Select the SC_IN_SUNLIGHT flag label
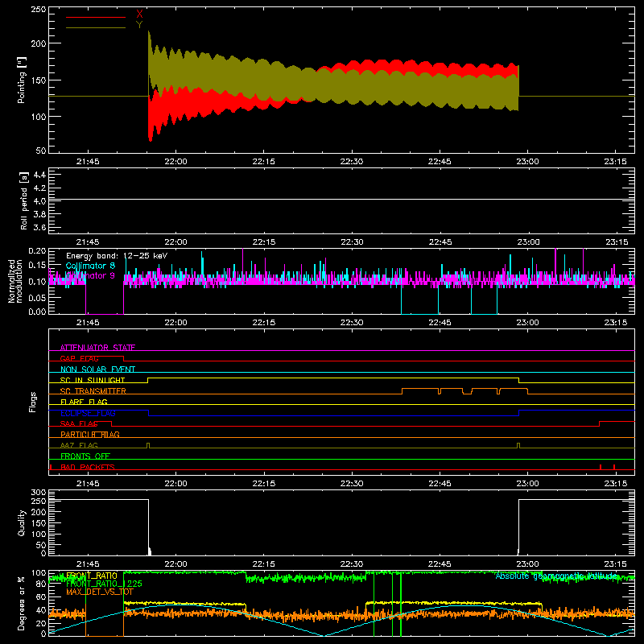Screen dimensions: 644x644 [x=93, y=380]
